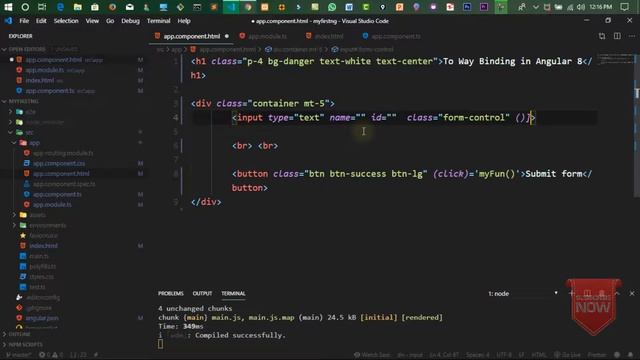Click the input form-control breadcrumb segment
Image resolution: width=640 pixels, height=360 pixels.
[363, 49]
